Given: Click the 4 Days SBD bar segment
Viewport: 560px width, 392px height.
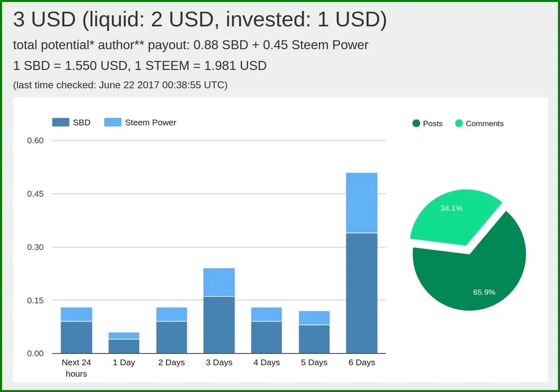Looking at the screenshot, I should (x=266, y=337).
